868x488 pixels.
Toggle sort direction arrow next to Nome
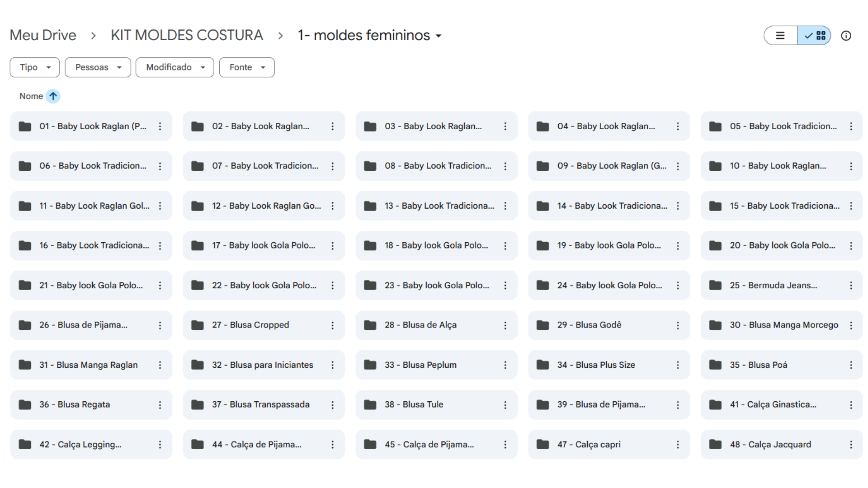[x=53, y=96]
